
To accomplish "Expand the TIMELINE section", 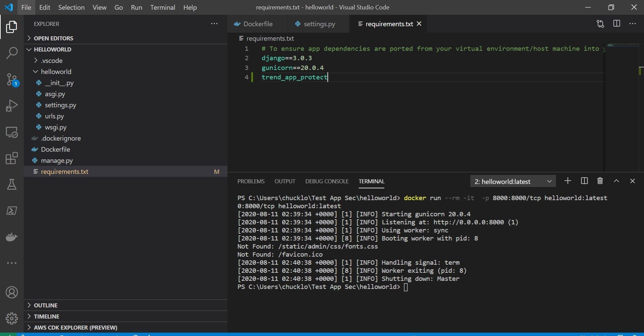I will tap(126, 316).
